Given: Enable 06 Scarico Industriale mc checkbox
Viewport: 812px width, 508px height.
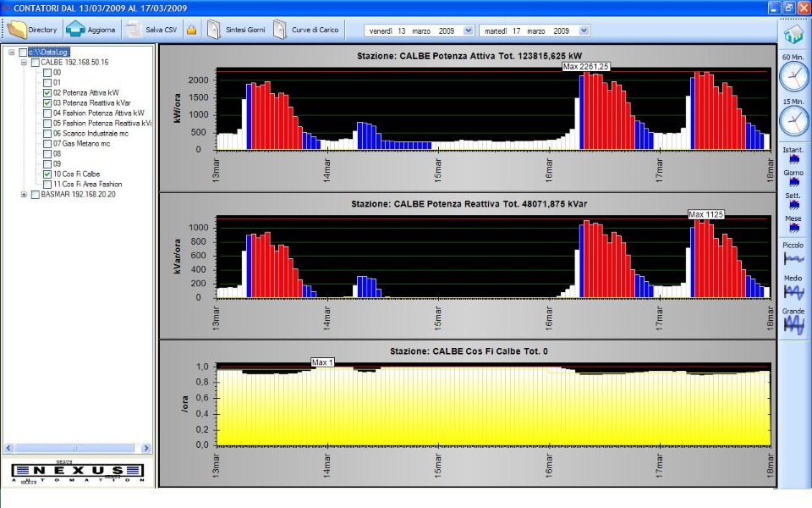Looking at the screenshot, I should (x=47, y=133).
